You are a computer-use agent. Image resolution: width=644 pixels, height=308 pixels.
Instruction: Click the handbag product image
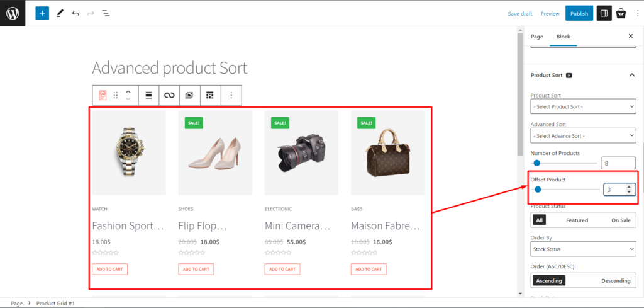pyautogui.click(x=387, y=152)
